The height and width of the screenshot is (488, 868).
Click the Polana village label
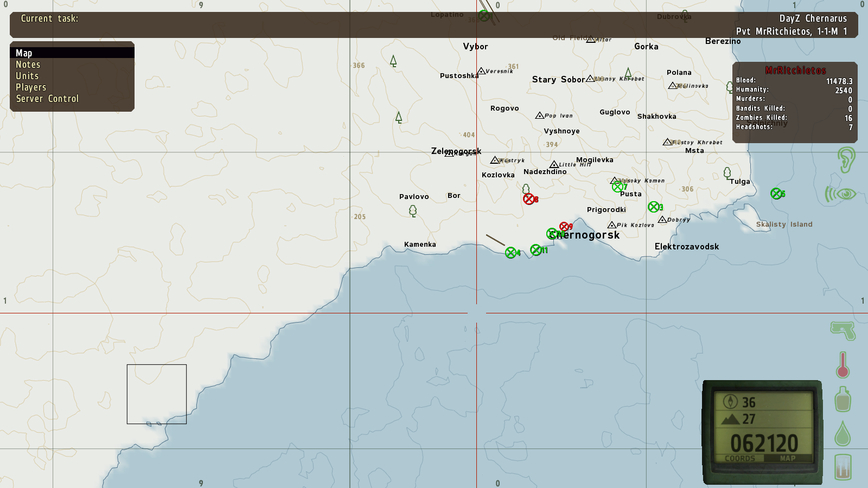(679, 72)
